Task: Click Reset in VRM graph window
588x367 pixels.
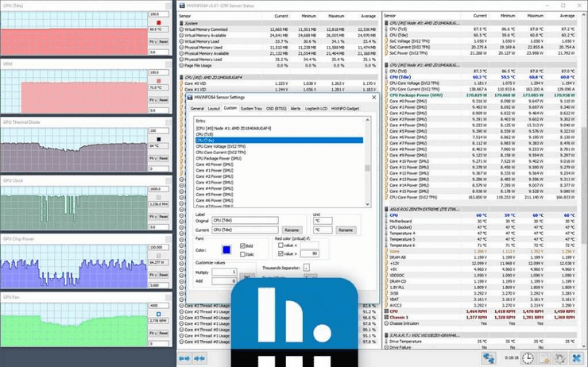Action: pyautogui.click(x=163, y=100)
